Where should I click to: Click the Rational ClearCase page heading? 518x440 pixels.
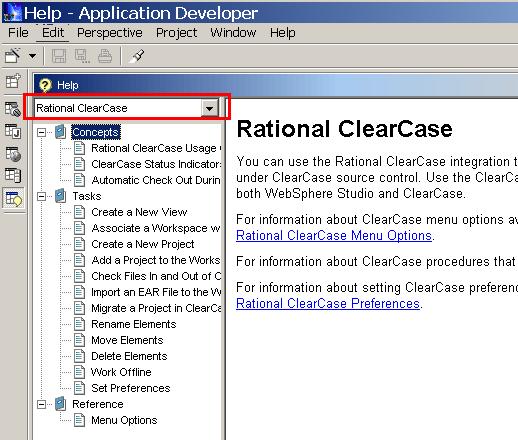[x=344, y=129]
